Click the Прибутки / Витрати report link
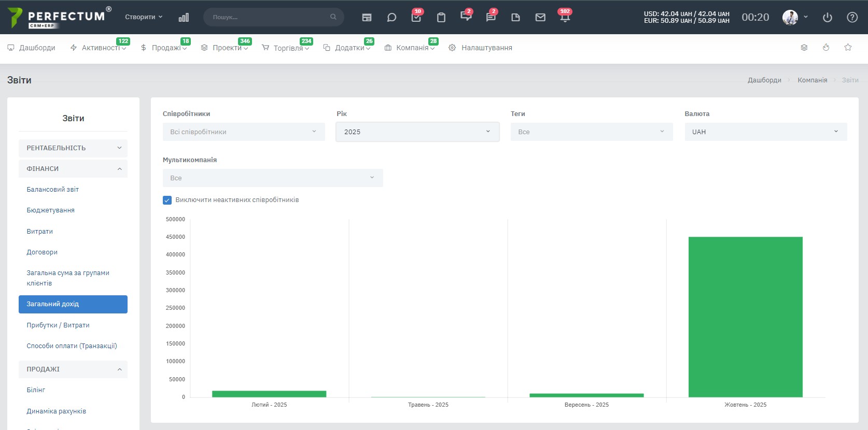868x430 pixels. pos(58,325)
